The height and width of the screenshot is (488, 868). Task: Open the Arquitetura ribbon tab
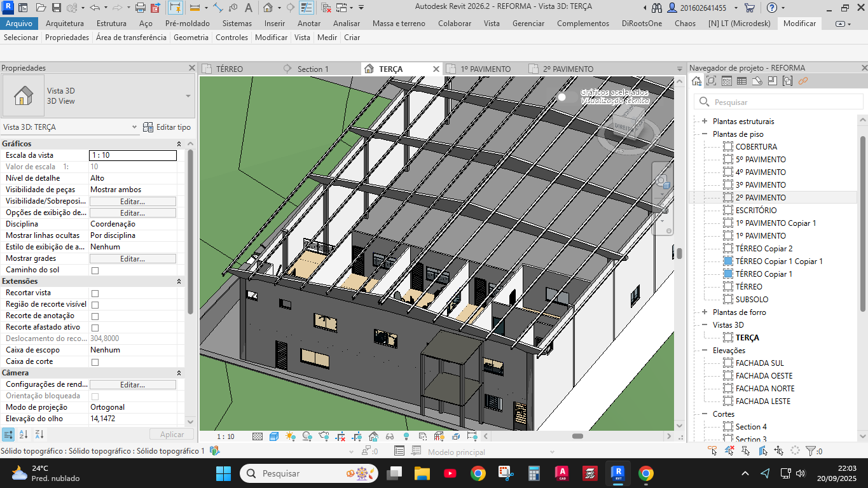(x=65, y=24)
